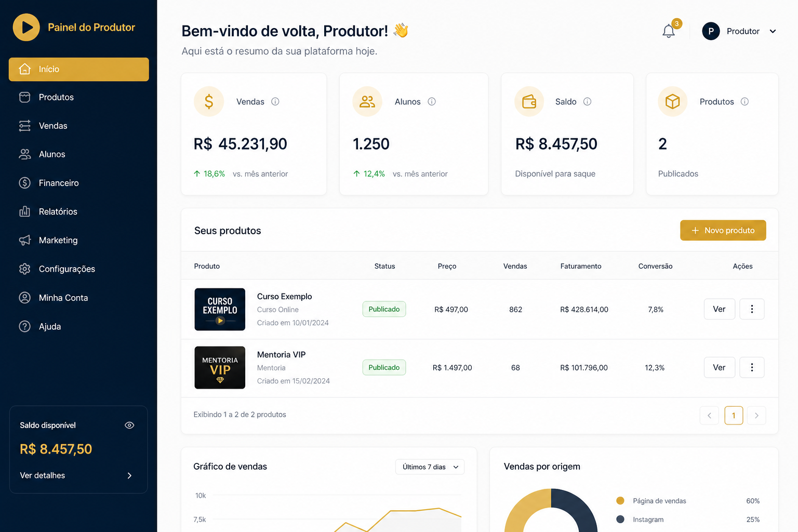Click the Curso Exemplo product name
The image size is (798, 532).
[284, 296]
